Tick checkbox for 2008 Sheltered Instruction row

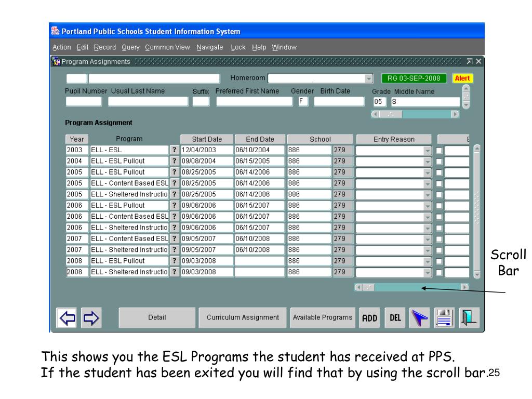(x=439, y=272)
